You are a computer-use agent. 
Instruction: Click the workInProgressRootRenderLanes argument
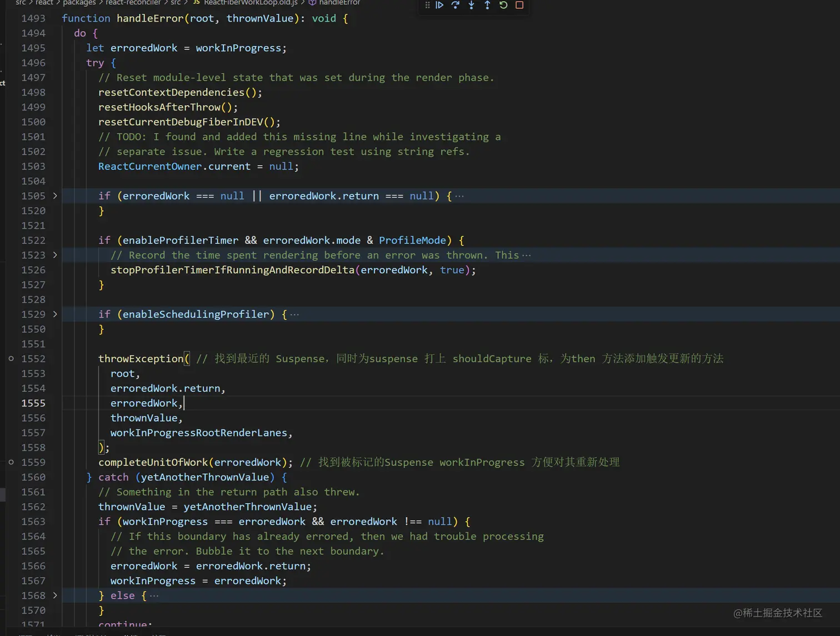(x=199, y=433)
